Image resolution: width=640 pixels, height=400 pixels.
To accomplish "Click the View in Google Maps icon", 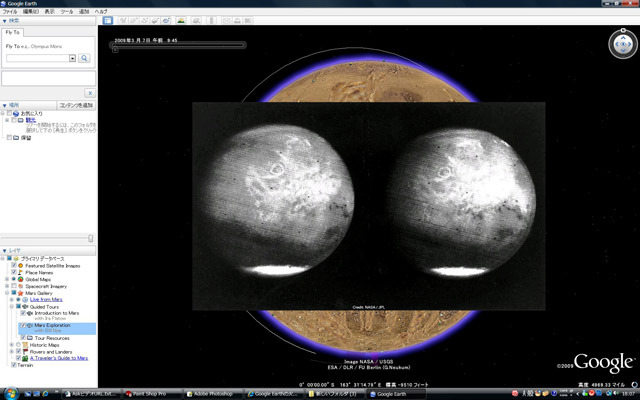I will (248, 20).
